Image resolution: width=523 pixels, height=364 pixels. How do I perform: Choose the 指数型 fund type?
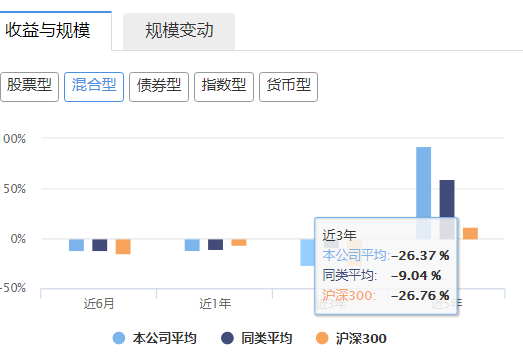(224, 87)
